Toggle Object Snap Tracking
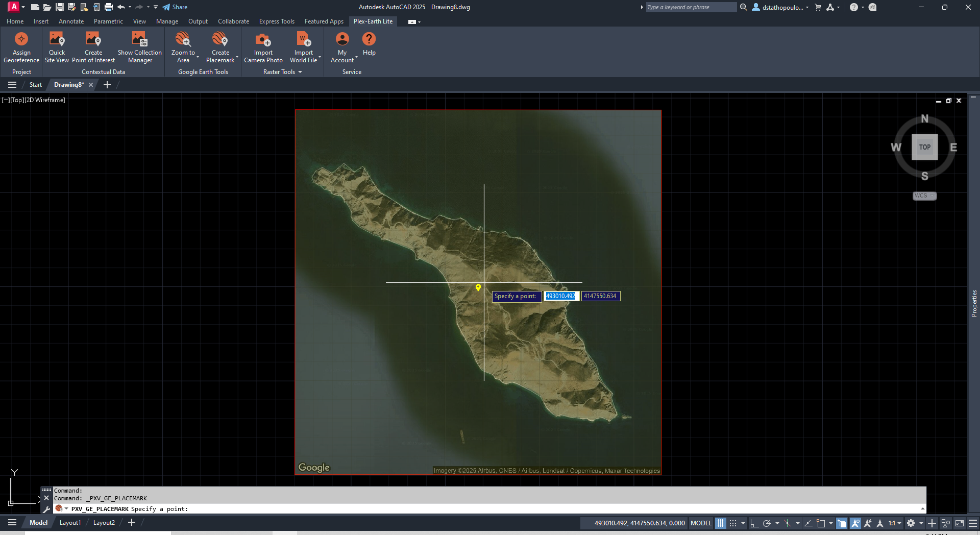The image size is (980, 535). [808, 523]
